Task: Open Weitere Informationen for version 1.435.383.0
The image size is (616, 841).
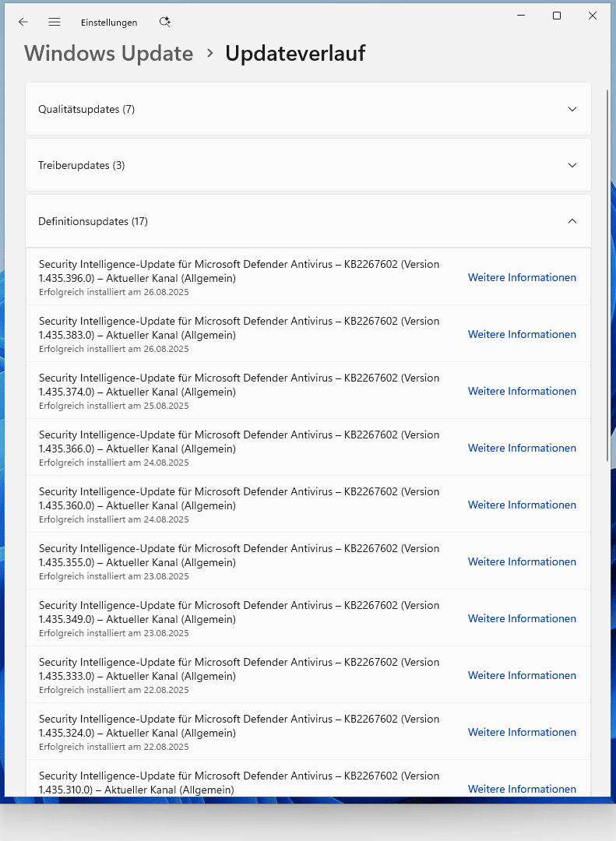Action: [x=522, y=334]
